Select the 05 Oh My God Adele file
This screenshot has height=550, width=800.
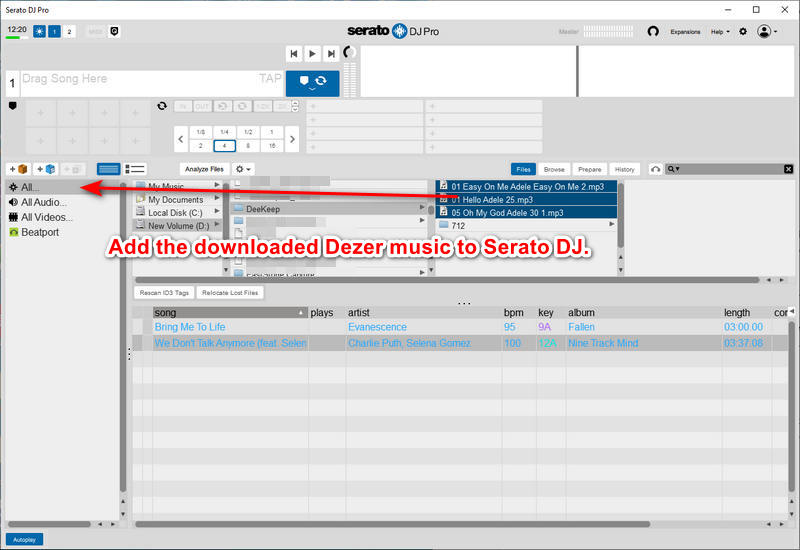tap(526, 213)
